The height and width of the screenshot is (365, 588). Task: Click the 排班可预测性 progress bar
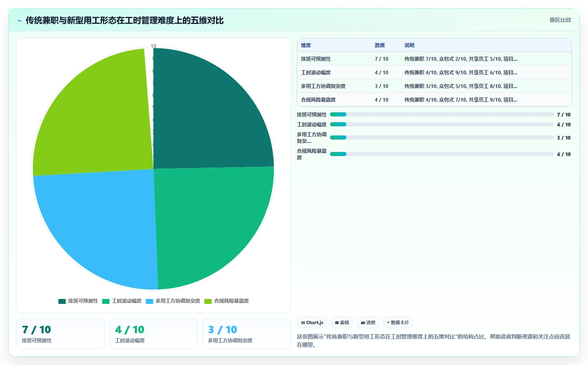pos(442,114)
